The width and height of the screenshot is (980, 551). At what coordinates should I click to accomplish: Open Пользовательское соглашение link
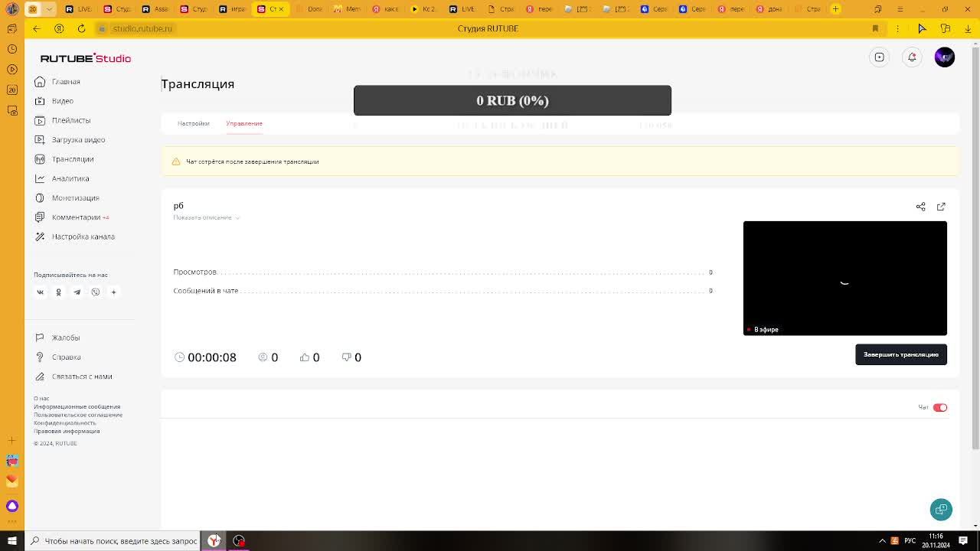[x=78, y=415]
